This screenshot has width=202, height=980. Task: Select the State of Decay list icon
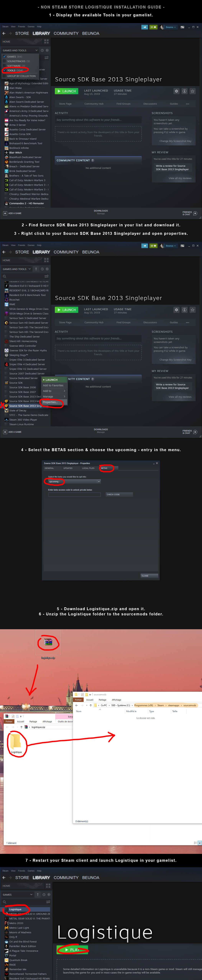7,411
